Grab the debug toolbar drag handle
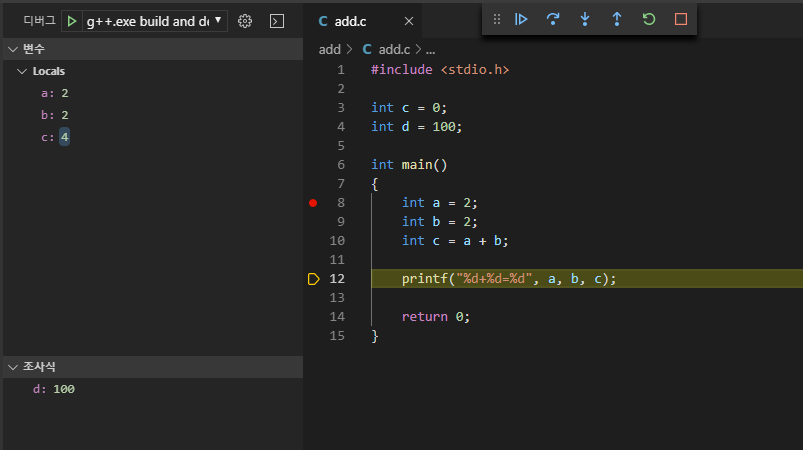This screenshot has height=450, width=803. click(x=497, y=19)
